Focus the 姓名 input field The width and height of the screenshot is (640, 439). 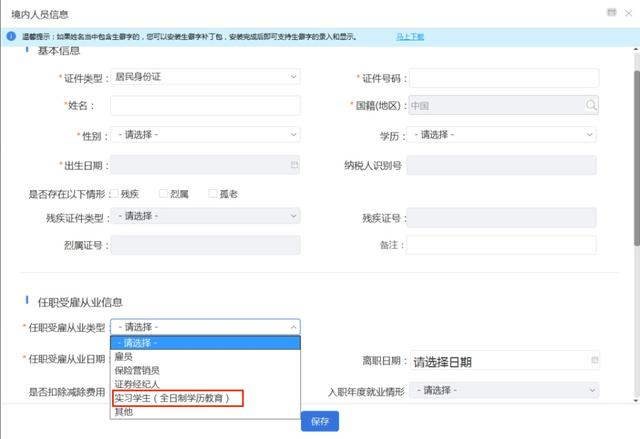pyautogui.click(x=205, y=105)
